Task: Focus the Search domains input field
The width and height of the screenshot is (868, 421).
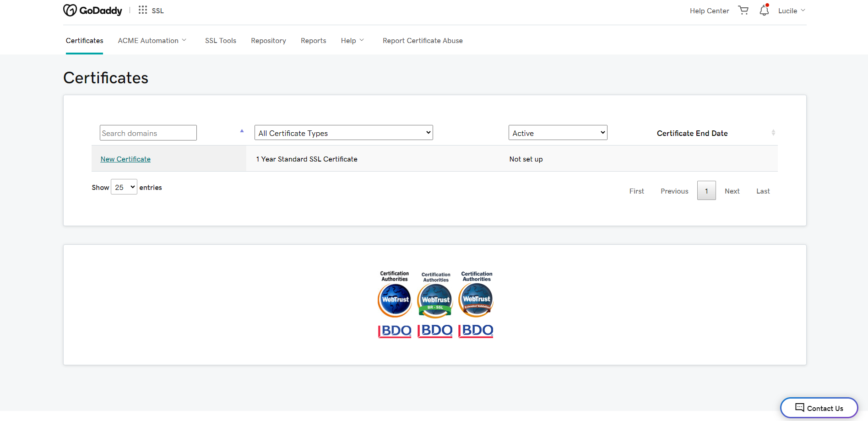Action: pyautogui.click(x=148, y=133)
